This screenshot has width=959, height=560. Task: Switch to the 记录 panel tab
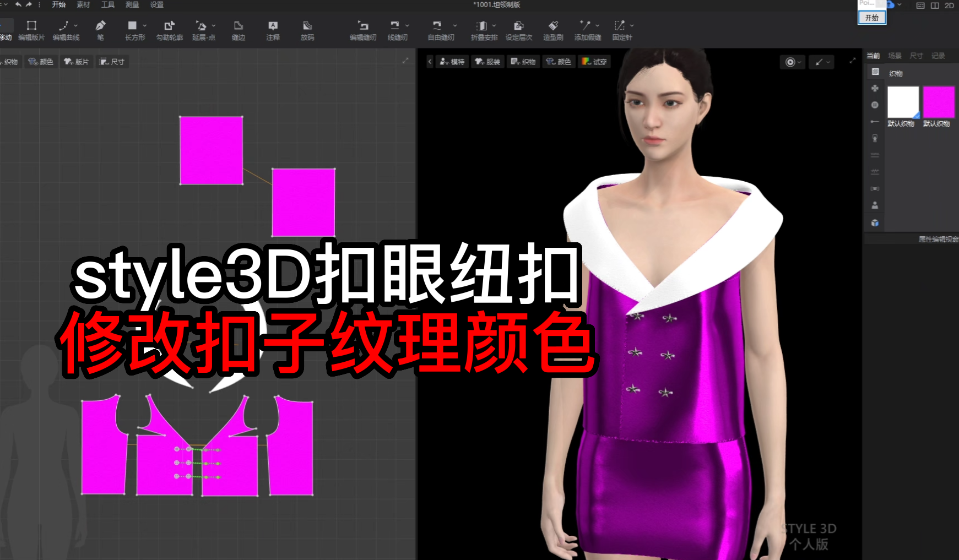938,56
